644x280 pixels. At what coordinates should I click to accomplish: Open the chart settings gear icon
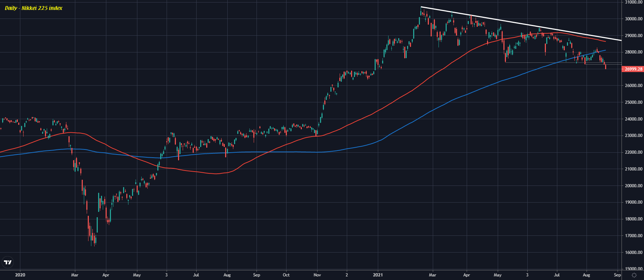(634, 275)
